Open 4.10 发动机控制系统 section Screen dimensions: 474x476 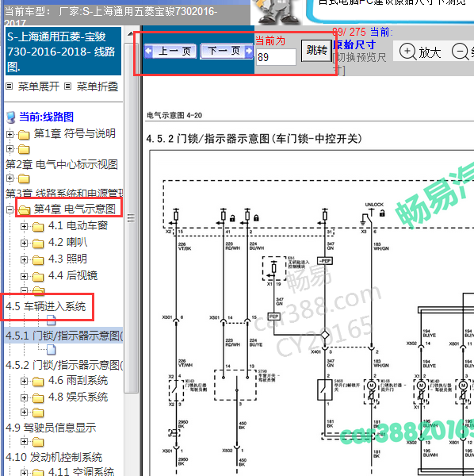click(x=54, y=457)
